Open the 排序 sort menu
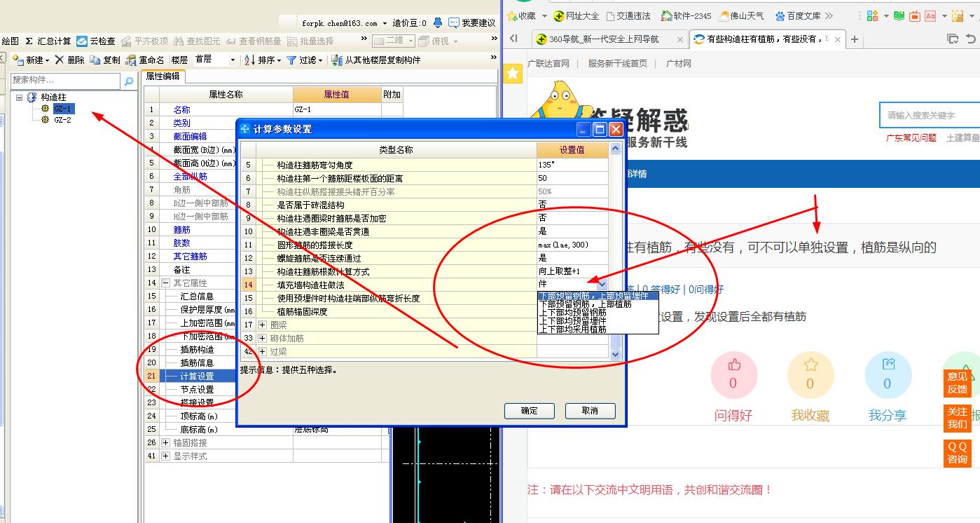 pyautogui.click(x=262, y=60)
